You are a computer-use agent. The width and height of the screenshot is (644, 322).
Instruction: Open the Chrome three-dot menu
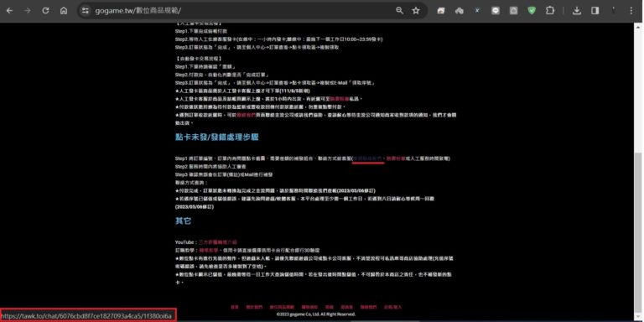tap(631, 11)
